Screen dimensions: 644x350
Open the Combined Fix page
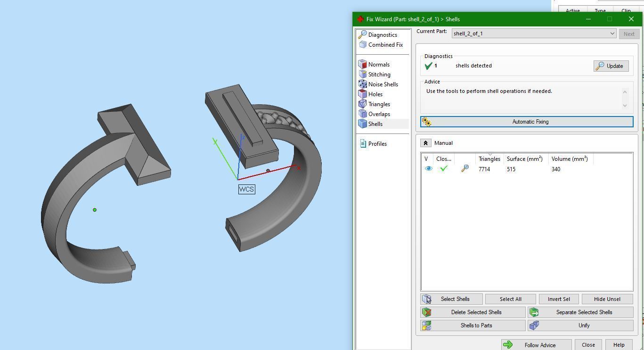click(x=385, y=45)
